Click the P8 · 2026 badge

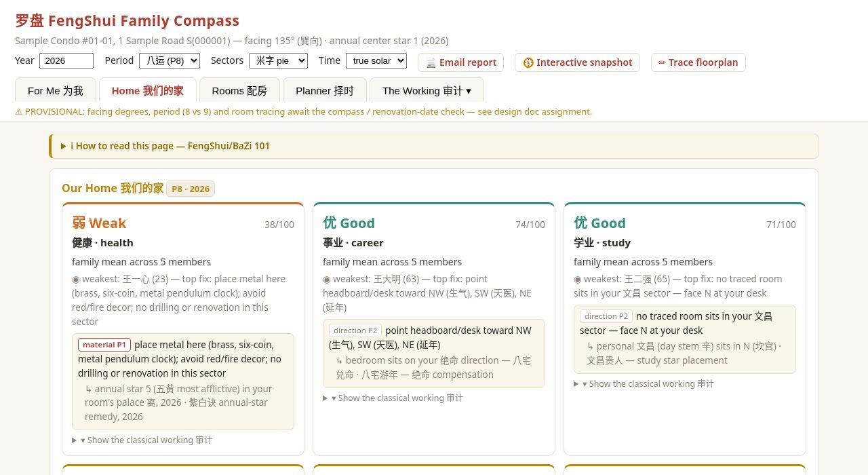191,189
